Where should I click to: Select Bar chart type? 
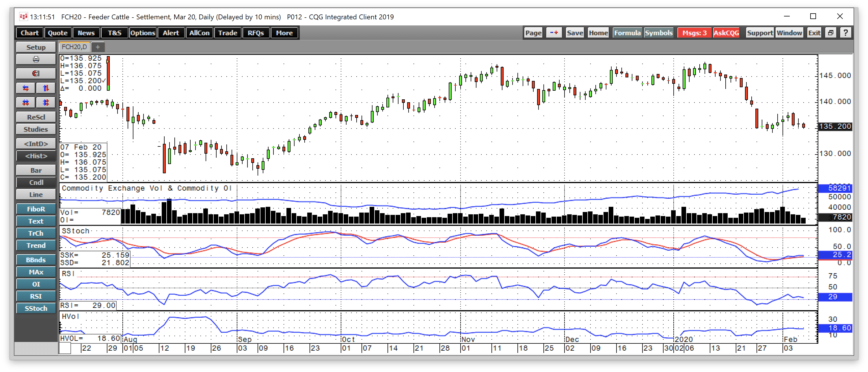click(36, 170)
